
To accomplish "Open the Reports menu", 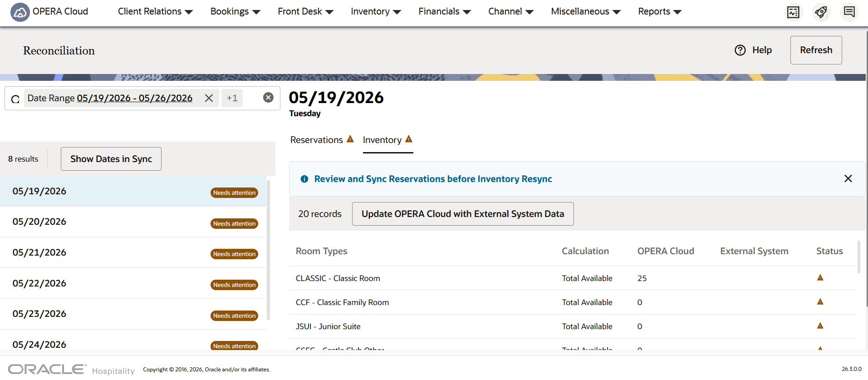I will tap(660, 11).
